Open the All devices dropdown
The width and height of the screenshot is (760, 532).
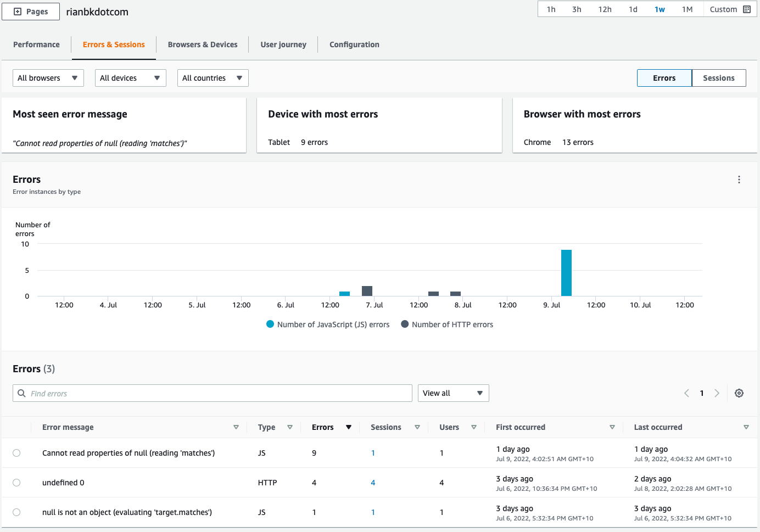pyautogui.click(x=131, y=78)
